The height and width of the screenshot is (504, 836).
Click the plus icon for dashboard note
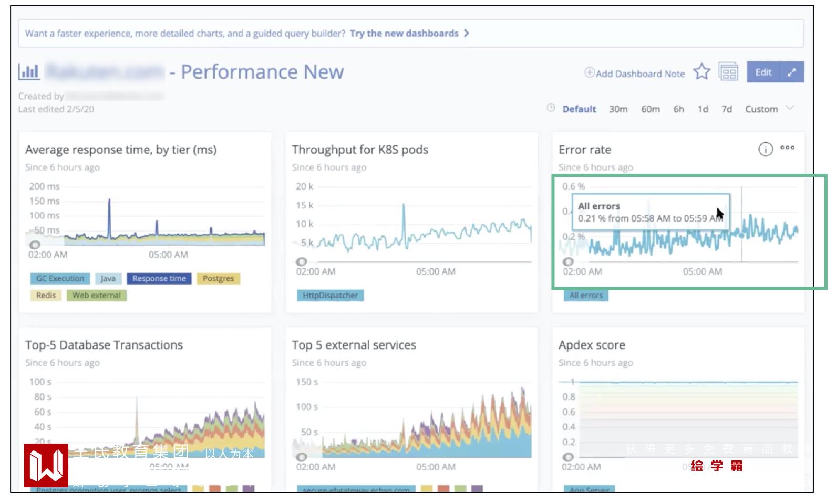[590, 72]
